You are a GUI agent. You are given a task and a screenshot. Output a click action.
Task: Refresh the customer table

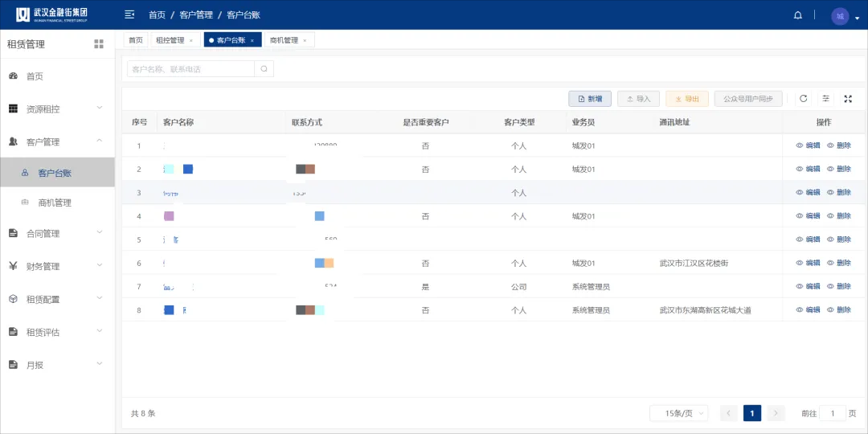(x=803, y=99)
